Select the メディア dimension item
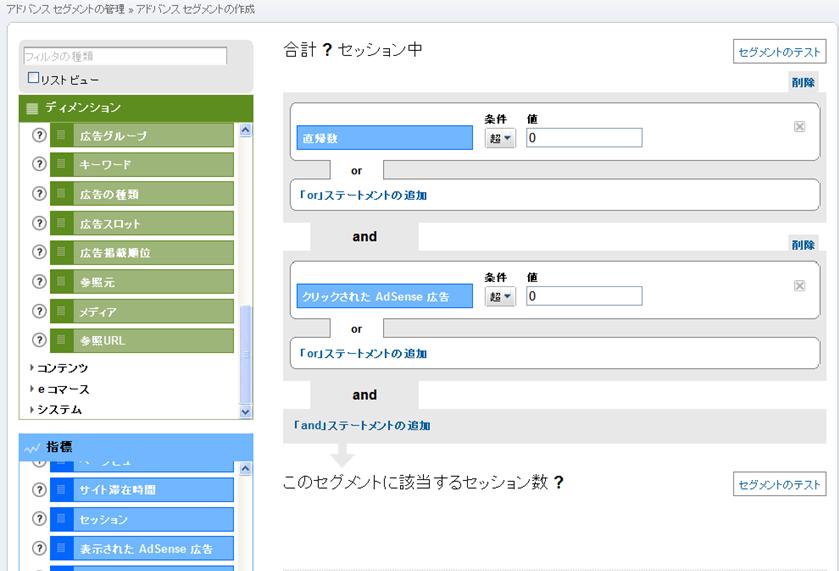The height and width of the screenshot is (571, 839). pos(142,311)
